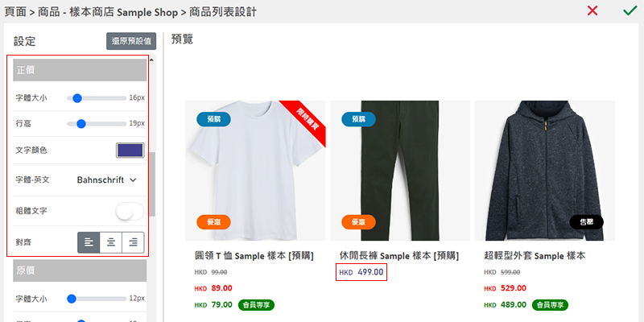Select left text alignment icon

pyautogui.click(x=89, y=242)
